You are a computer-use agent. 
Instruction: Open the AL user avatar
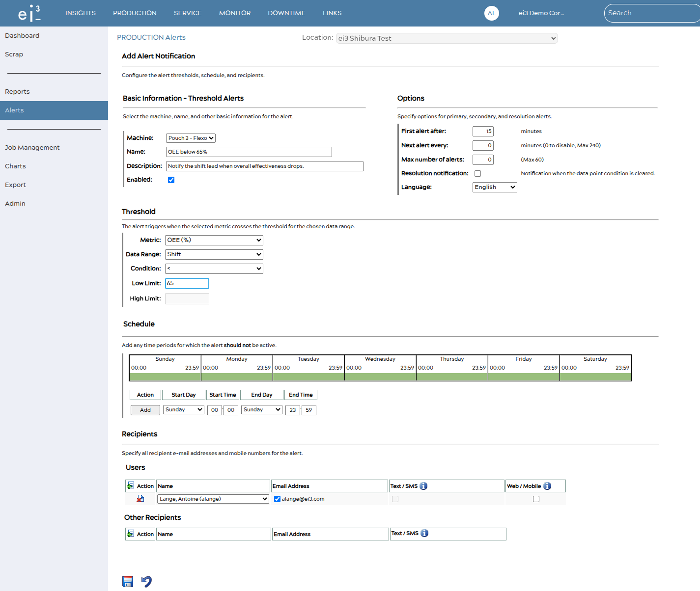click(491, 13)
